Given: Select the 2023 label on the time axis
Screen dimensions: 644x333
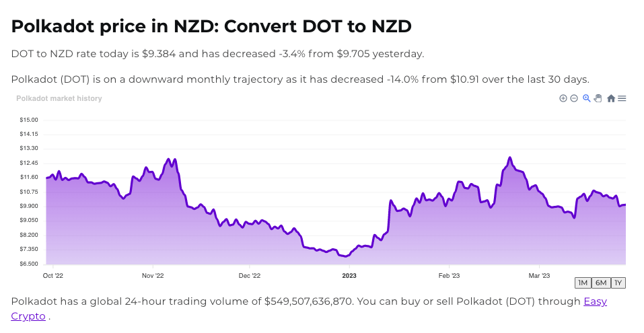Looking at the screenshot, I should [349, 275].
